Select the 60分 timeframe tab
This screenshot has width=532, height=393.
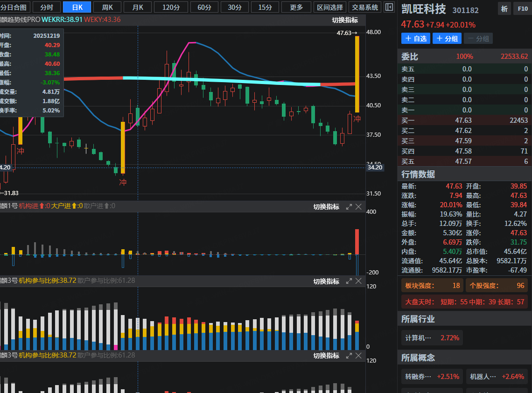204,7
